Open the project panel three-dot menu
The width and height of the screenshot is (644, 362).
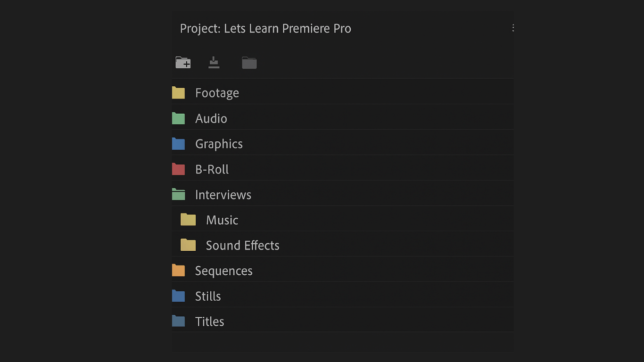pyautogui.click(x=513, y=28)
